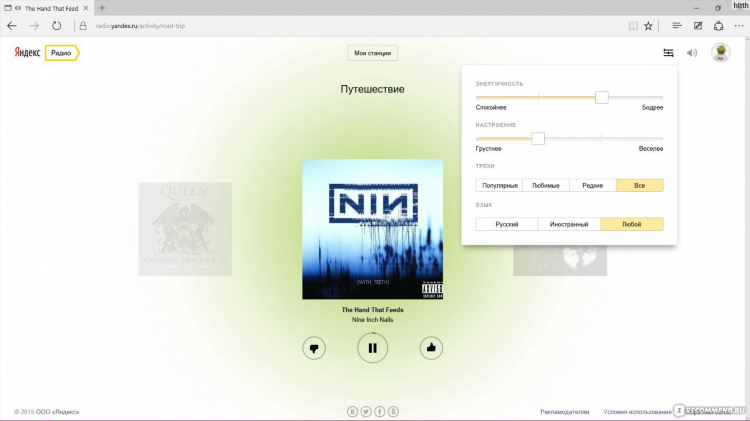Open the browser Hub icon
The width and height of the screenshot is (750, 421).
(676, 26)
